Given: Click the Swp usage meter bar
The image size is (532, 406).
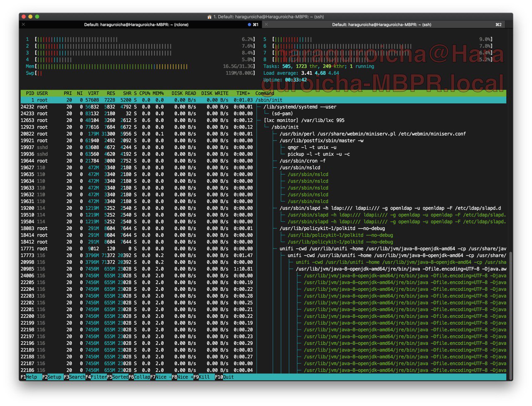Looking at the screenshot, I should 140,73.
